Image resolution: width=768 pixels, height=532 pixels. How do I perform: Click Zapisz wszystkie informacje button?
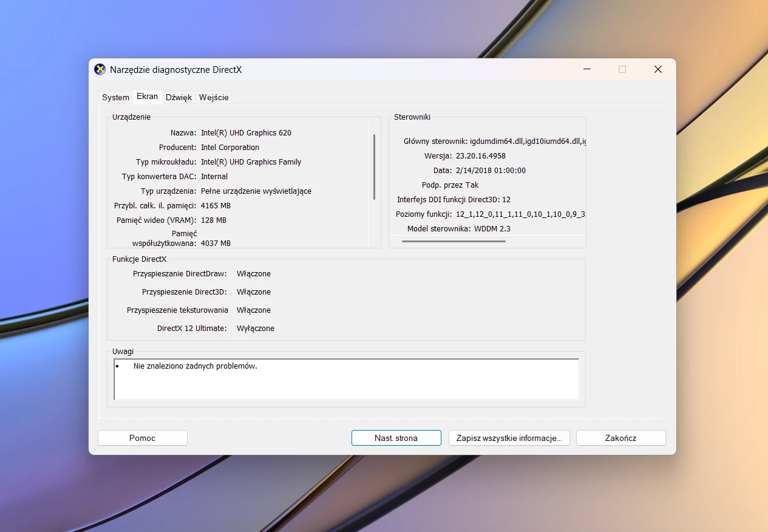[509, 438]
